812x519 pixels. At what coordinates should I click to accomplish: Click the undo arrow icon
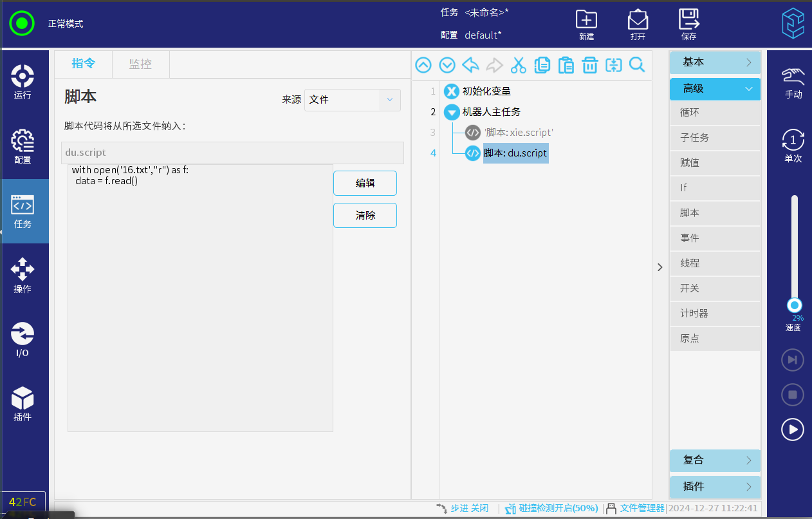coord(470,65)
